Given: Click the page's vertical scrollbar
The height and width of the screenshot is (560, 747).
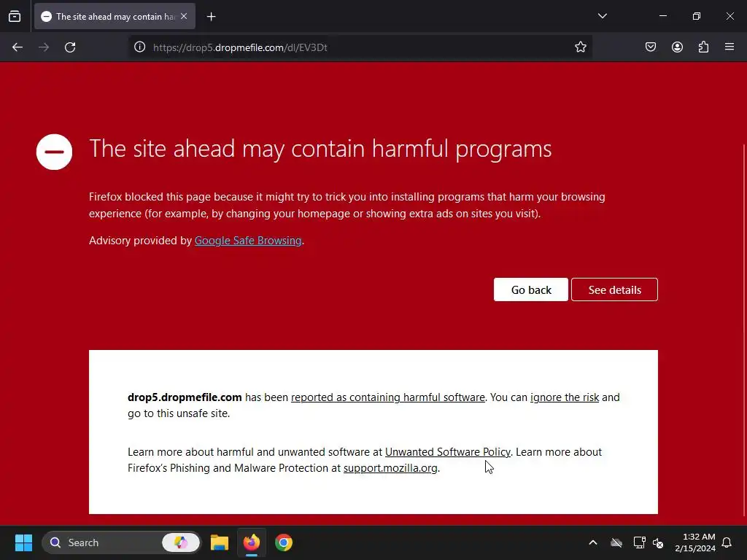Looking at the screenshot, I should tap(743, 329).
